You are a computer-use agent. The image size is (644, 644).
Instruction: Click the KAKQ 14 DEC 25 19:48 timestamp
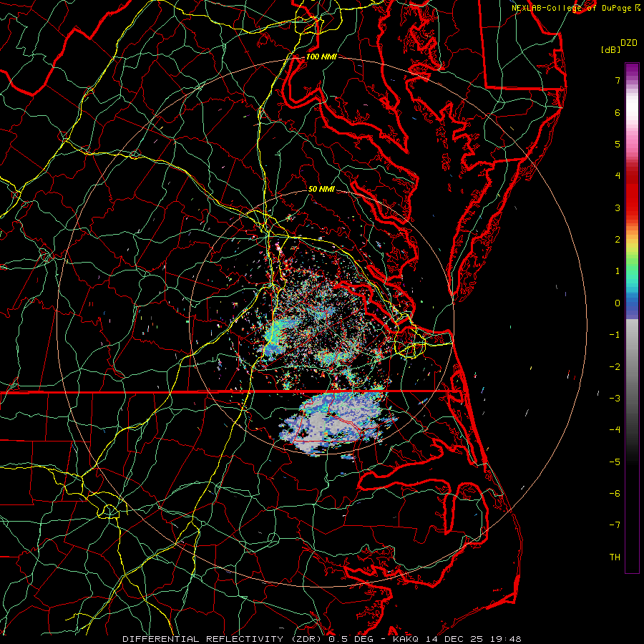pyautogui.click(x=457, y=639)
